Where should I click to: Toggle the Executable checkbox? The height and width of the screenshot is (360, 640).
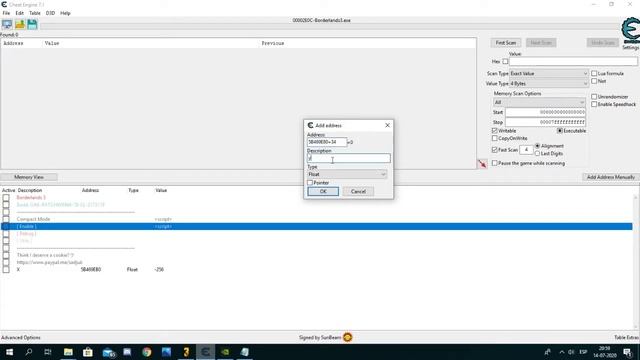click(x=560, y=131)
